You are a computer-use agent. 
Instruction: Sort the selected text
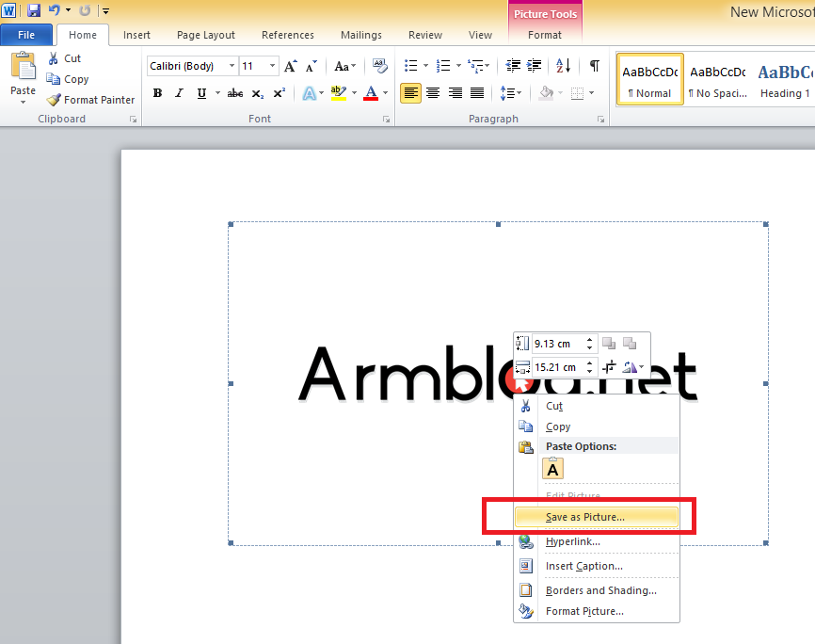point(564,66)
